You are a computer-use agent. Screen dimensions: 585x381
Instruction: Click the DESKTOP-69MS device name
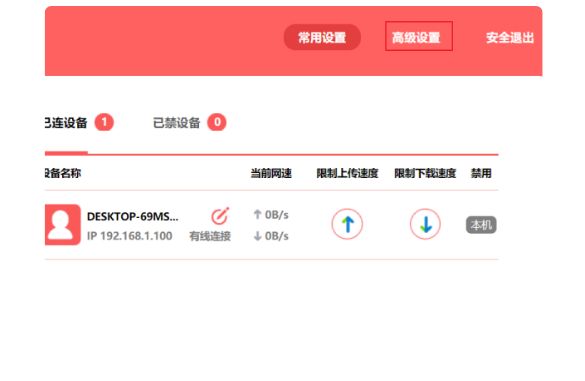tap(132, 216)
